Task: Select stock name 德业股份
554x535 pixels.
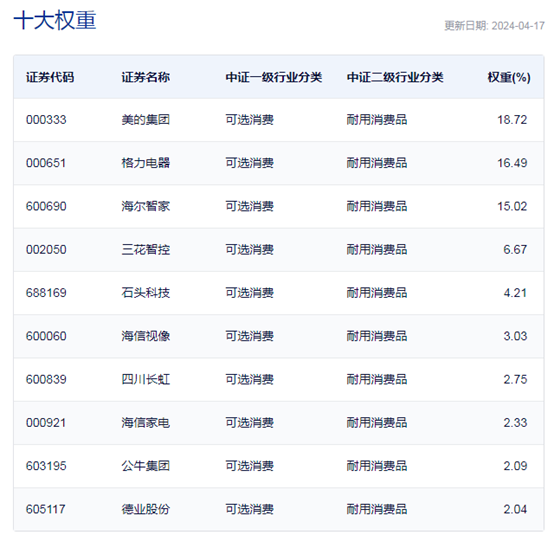Action: pyautogui.click(x=146, y=509)
